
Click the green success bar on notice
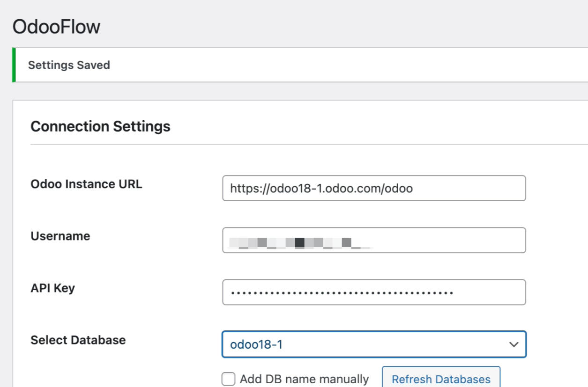14,65
